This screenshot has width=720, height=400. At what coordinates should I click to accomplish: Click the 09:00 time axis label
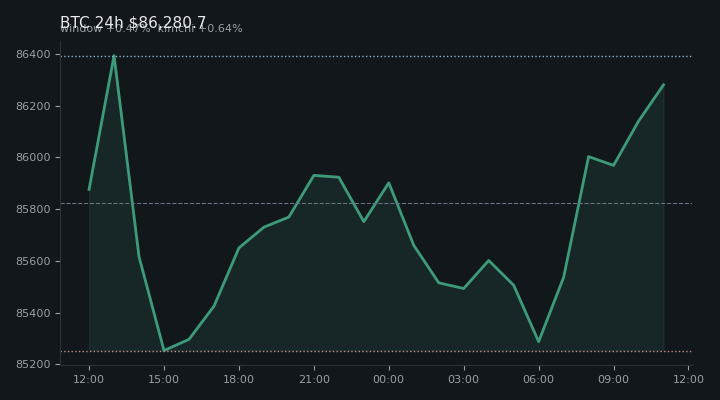pyautogui.click(x=614, y=379)
